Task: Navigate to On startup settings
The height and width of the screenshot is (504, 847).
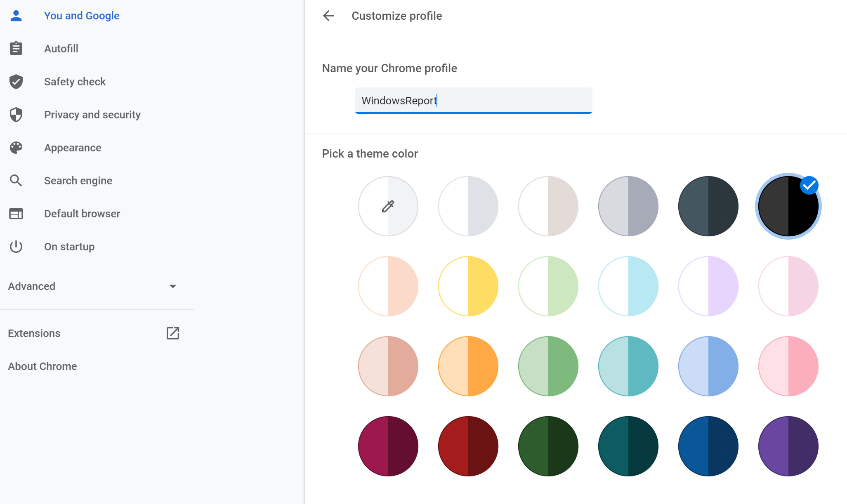Action: pos(69,247)
